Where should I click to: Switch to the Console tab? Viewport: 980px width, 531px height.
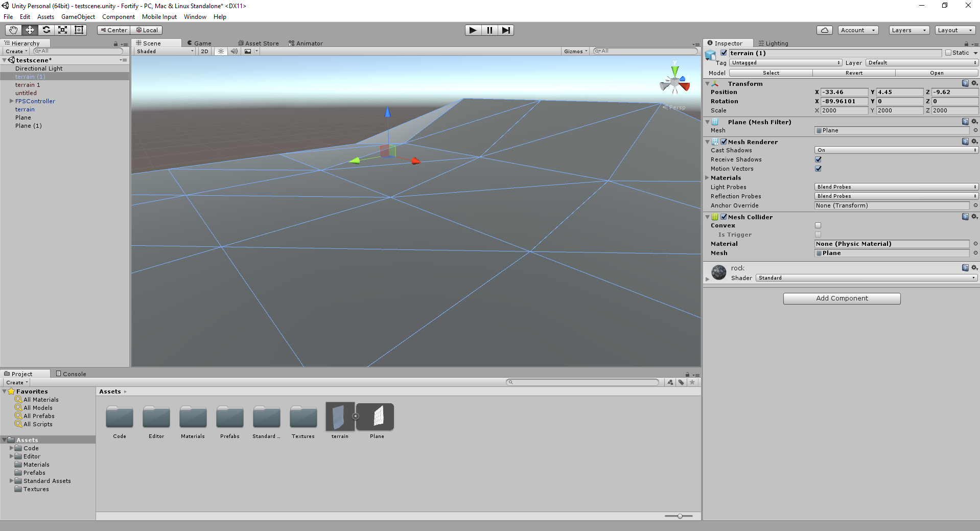point(71,374)
